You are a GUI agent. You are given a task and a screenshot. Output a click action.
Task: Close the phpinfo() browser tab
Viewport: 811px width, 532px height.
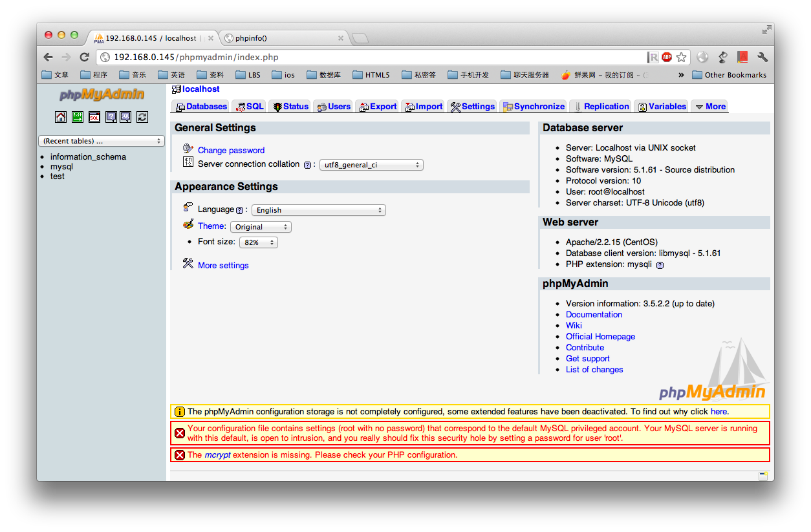pos(341,38)
